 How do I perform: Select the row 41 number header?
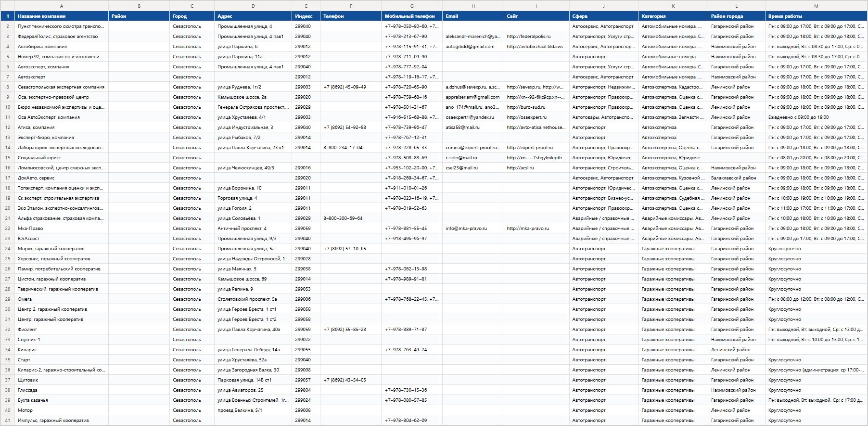pyautogui.click(x=8, y=421)
